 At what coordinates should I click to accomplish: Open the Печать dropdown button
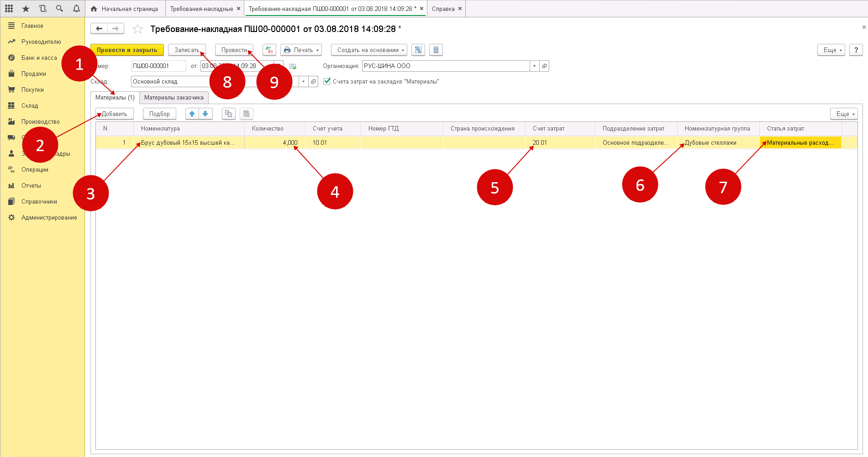(x=301, y=50)
